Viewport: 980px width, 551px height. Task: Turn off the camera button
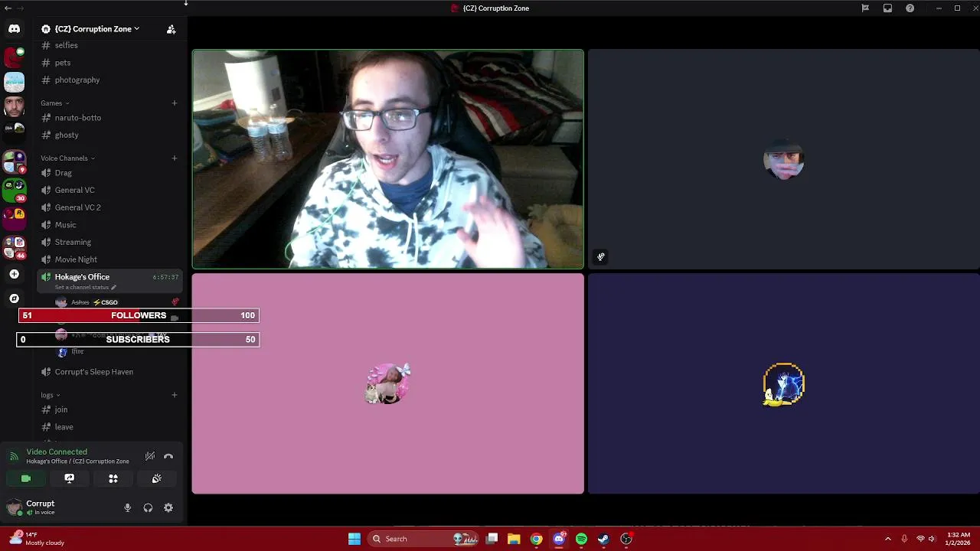coord(26,478)
